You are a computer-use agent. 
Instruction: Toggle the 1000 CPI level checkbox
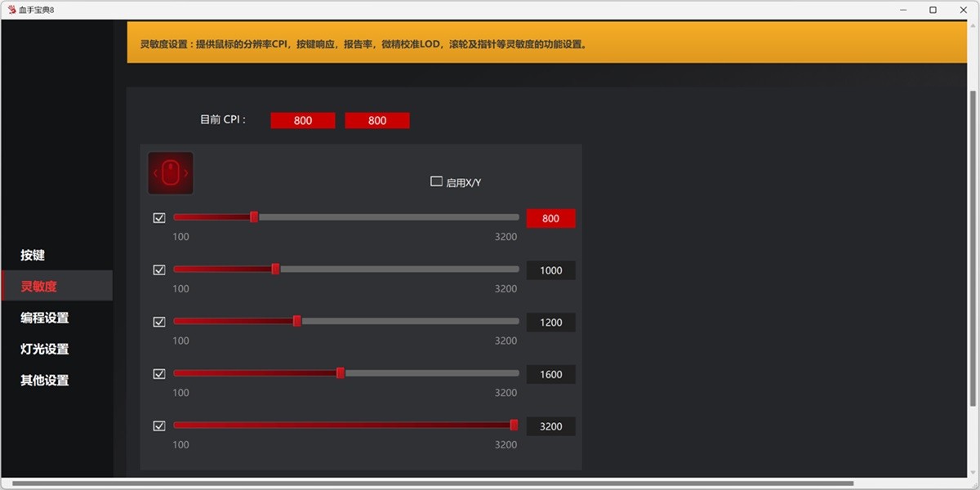[x=159, y=269]
